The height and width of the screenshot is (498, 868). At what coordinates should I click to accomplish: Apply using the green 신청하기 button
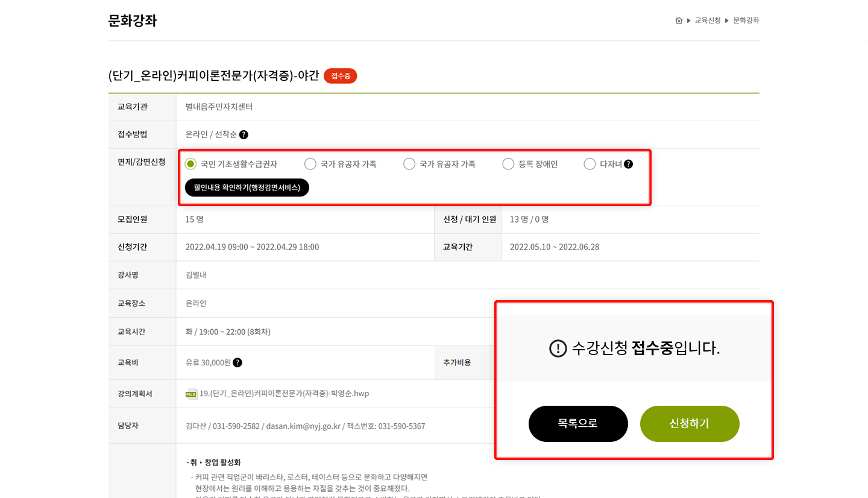[690, 424]
